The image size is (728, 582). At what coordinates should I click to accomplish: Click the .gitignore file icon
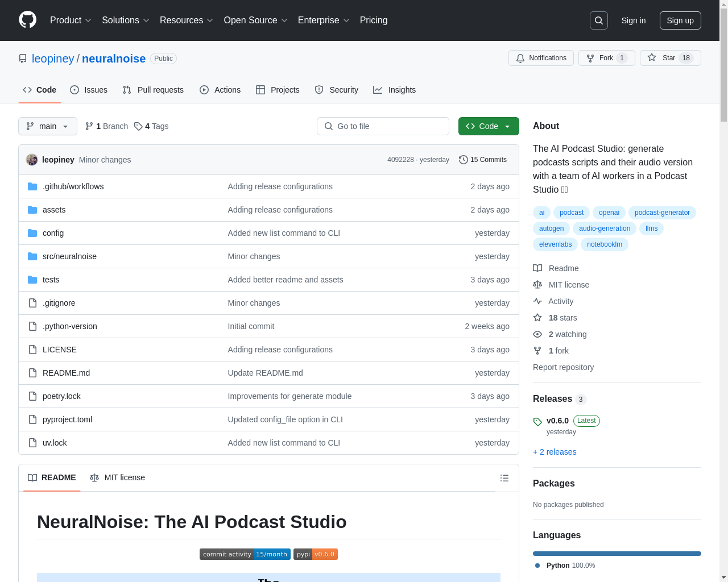coord(32,303)
